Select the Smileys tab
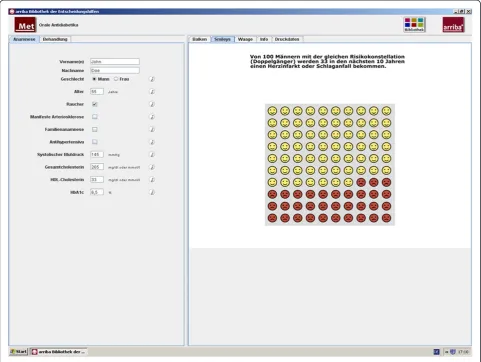The width and height of the screenshot is (481, 362). point(222,39)
